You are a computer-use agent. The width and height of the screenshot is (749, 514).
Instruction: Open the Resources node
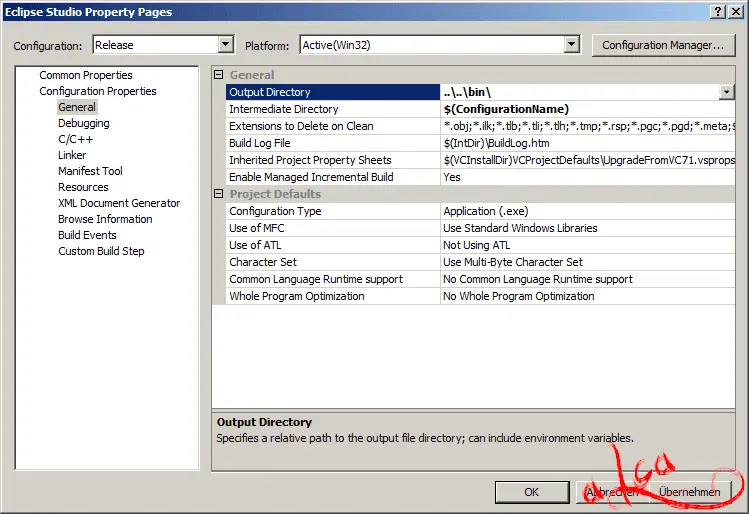(83, 187)
